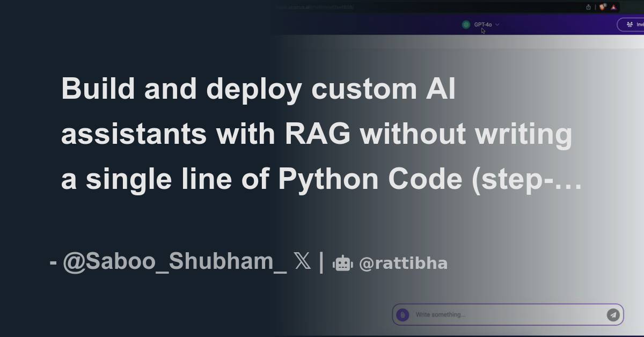Click the X (Twitter) logo icon
Screen dimensions: 644x337
point(302,262)
